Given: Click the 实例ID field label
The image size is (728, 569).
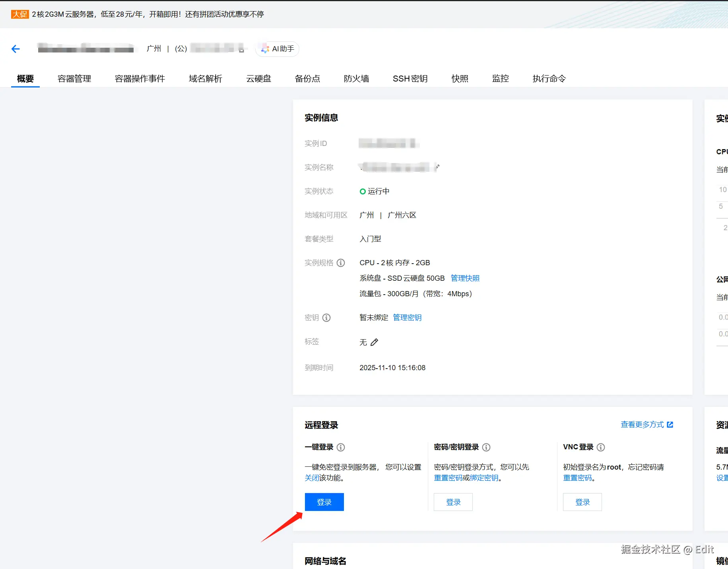Looking at the screenshot, I should pos(316,144).
